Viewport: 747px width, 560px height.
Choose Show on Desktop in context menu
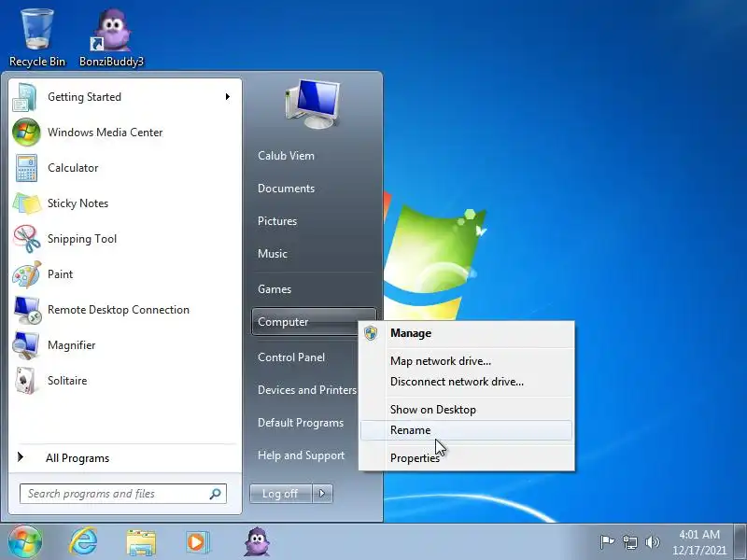click(466, 410)
